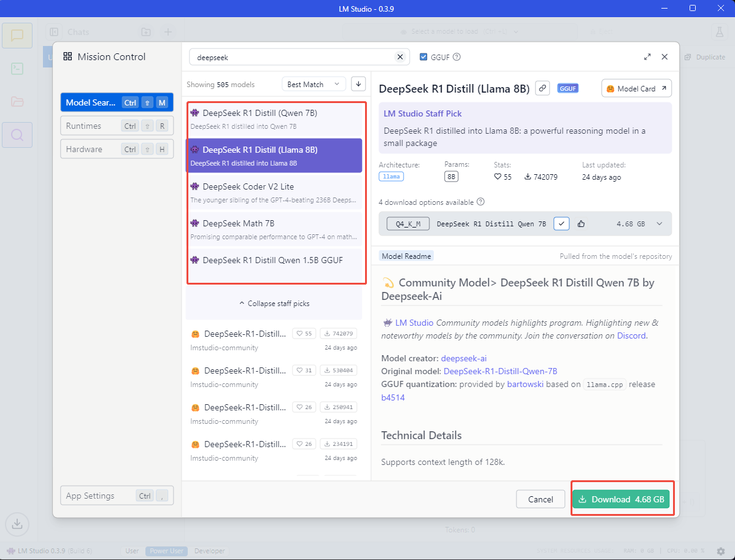Viewport: 735px width, 560px height.
Task: Open settings gear in the status bar
Action: (721, 551)
